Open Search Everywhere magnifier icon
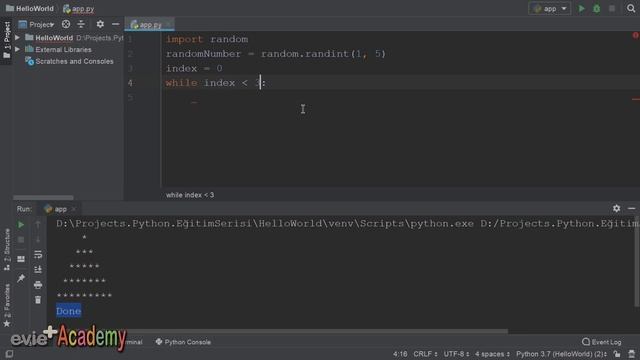640x360 pixels. pos(631,9)
